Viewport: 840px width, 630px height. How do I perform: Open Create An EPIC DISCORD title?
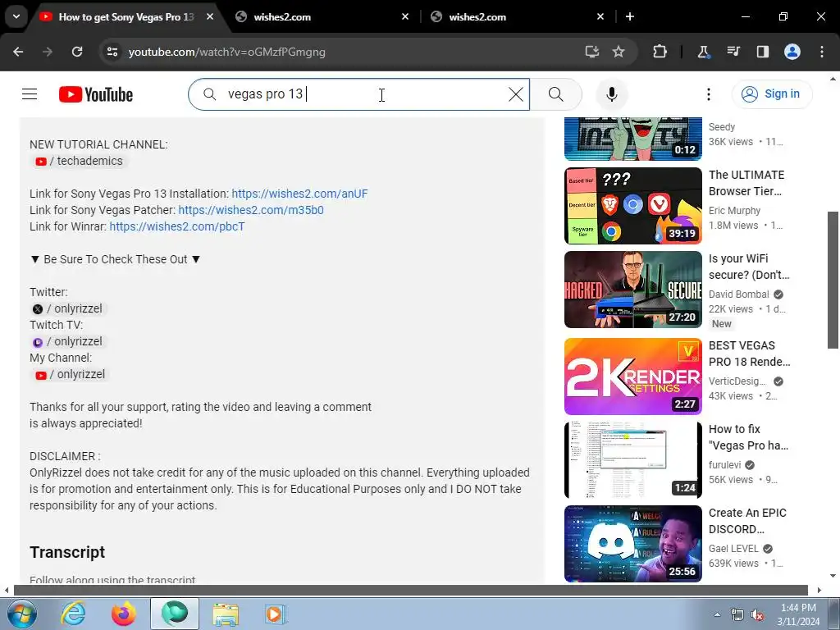coord(747,521)
